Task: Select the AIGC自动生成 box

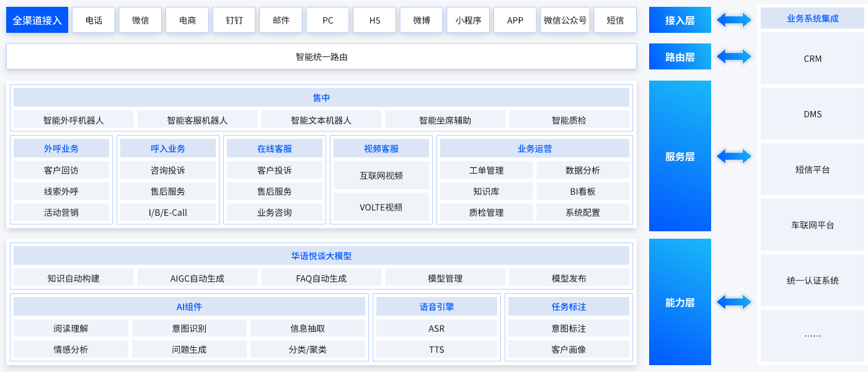Action: [x=197, y=278]
